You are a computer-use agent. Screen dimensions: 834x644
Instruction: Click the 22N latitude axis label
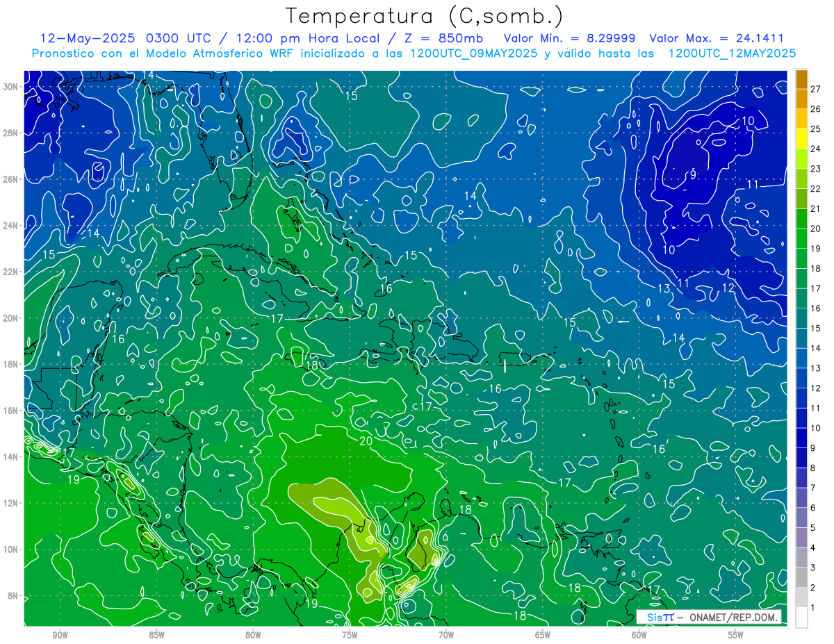click(x=11, y=272)
